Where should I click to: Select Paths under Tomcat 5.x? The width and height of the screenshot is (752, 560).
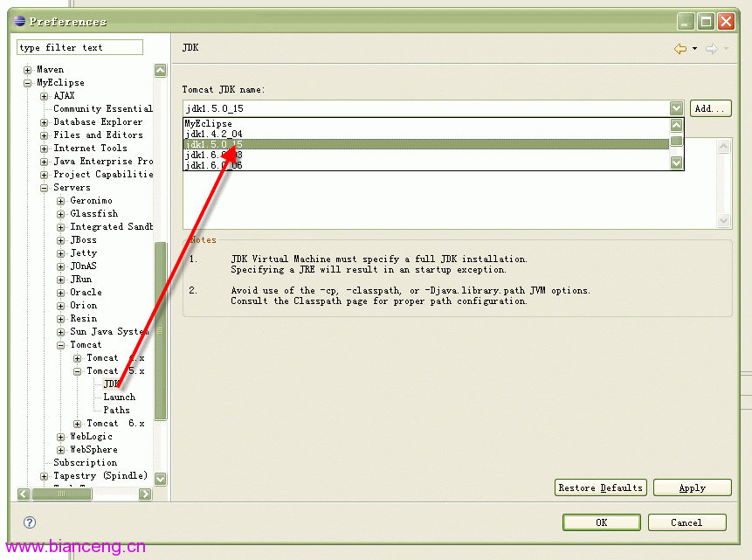click(x=116, y=410)
